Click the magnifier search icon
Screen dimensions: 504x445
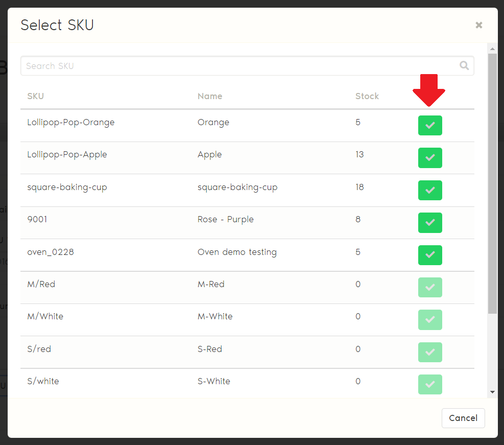click(464, 65)
